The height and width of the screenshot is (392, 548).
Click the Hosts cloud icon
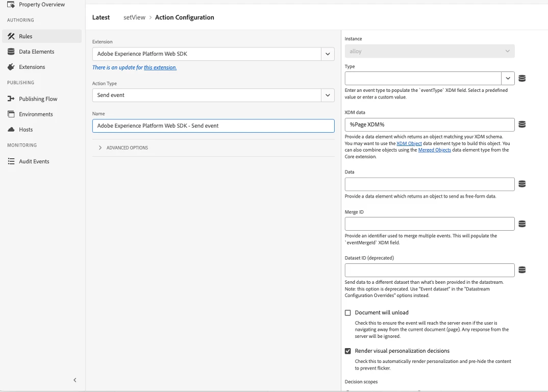[x=11, y=130]
